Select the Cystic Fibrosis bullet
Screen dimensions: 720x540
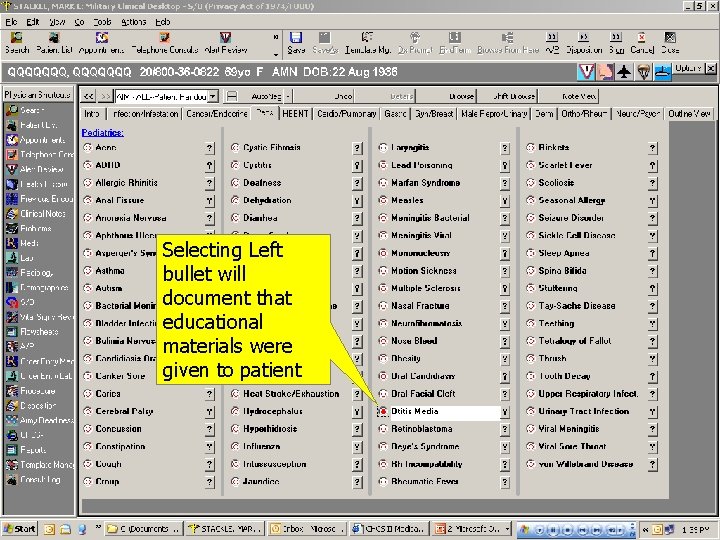(235, 147)
